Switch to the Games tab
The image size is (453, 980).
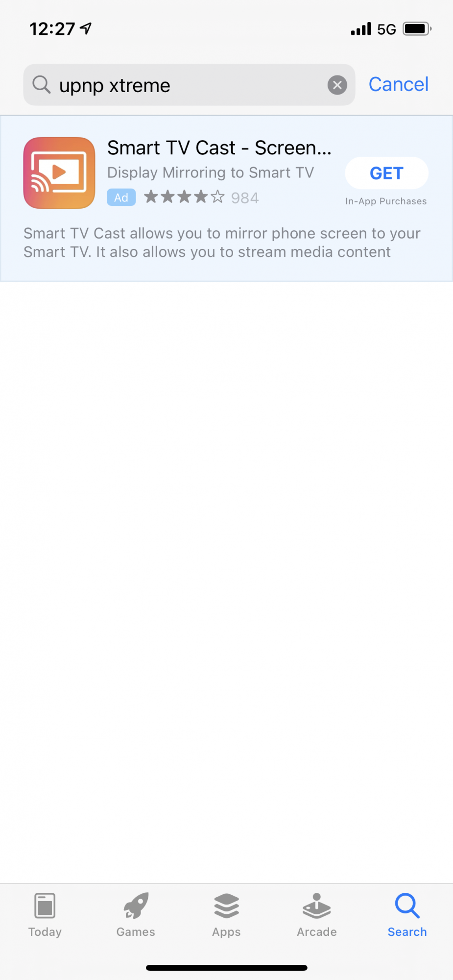[136, 915]
